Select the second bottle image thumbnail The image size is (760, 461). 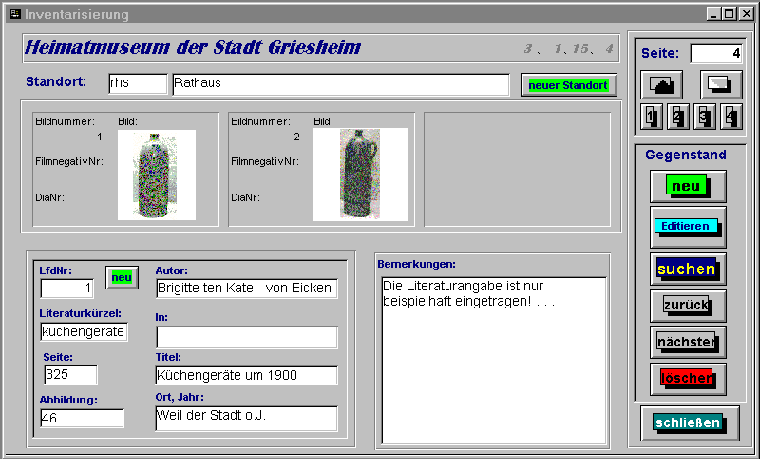point(359,174)
